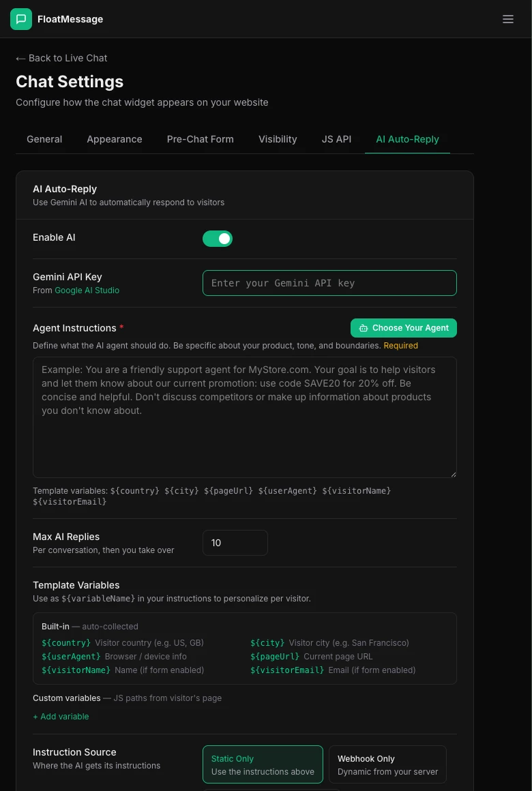Click the Agent Instructions text area
Viewport: 532px width, 791px height.
point(245,416)
